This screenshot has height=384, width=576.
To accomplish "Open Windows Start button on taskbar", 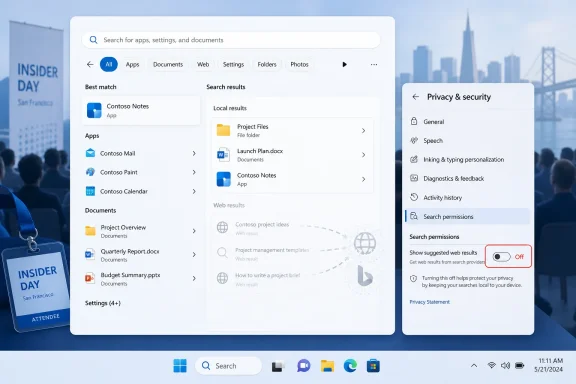I will coord(180,366).
